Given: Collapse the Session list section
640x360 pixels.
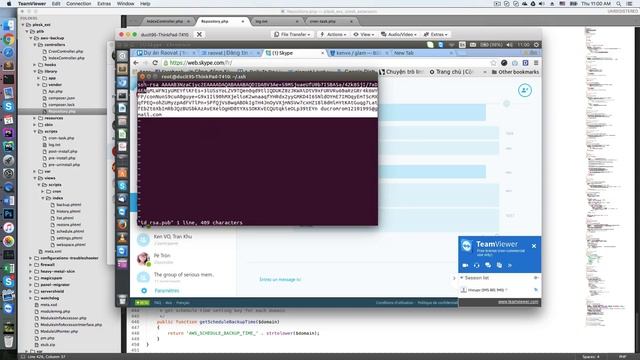Looking at the screenshot, I should [462, 278].
